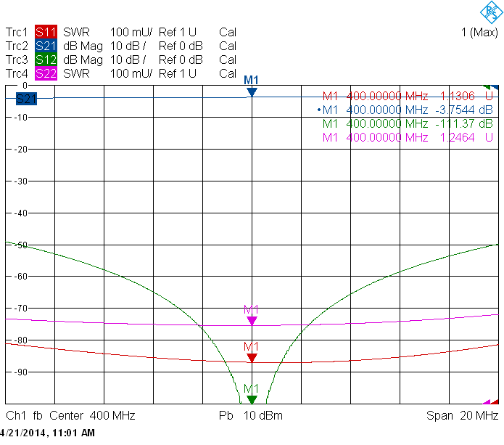This screenshot has height=445, width=504.
Task: Click the Rohde & Schwarz logo icon
Action: point(491,12)
